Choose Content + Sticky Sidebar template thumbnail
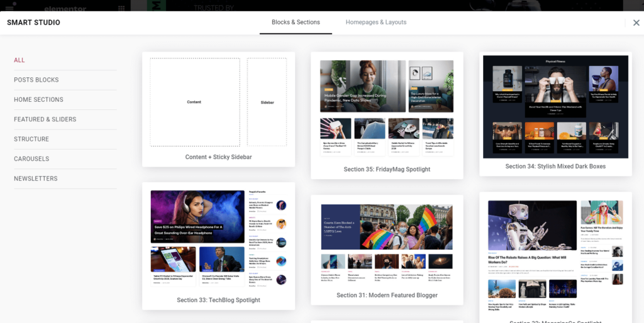Image resolution: width=644 pixels, height=323 pixels. pyautogui.click(x=218, y=102)
